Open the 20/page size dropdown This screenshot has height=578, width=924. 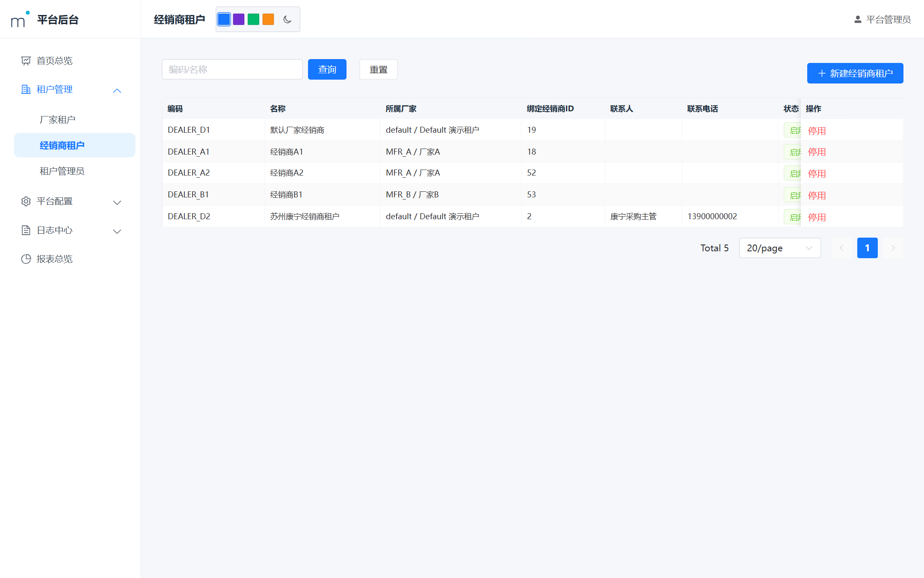[780, 248]
